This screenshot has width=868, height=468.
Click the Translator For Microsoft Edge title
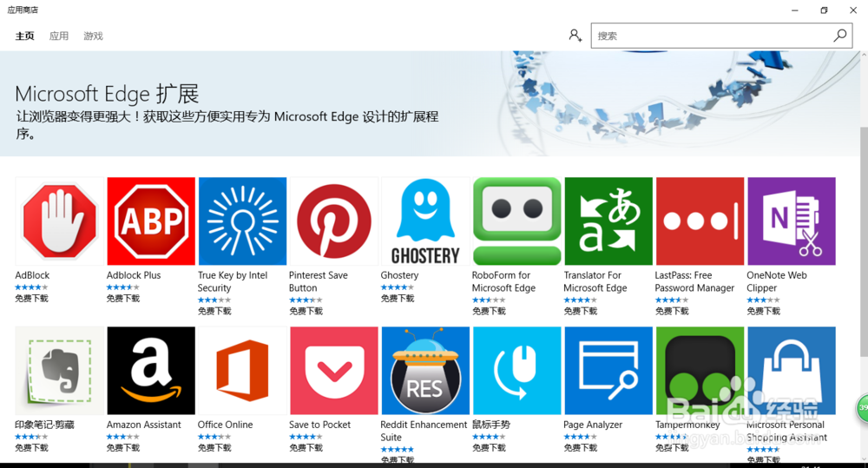[x=595, y=281]
